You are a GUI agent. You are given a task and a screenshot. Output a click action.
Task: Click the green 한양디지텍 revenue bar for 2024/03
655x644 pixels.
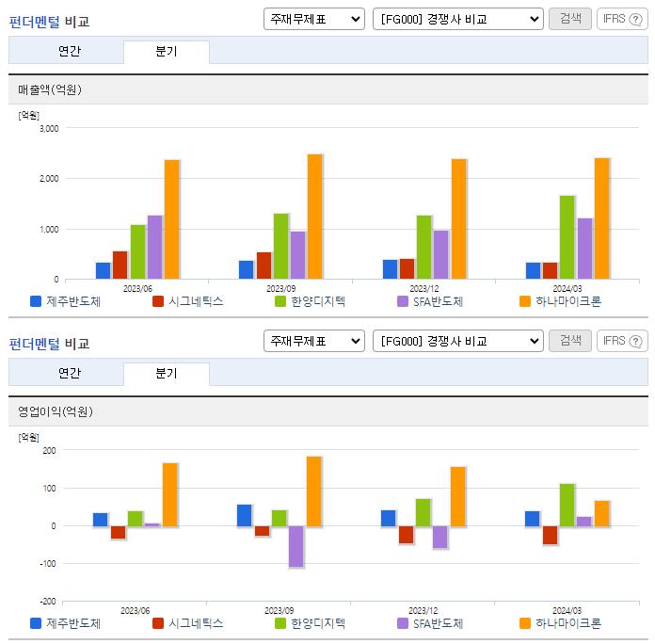pos(567,237)
